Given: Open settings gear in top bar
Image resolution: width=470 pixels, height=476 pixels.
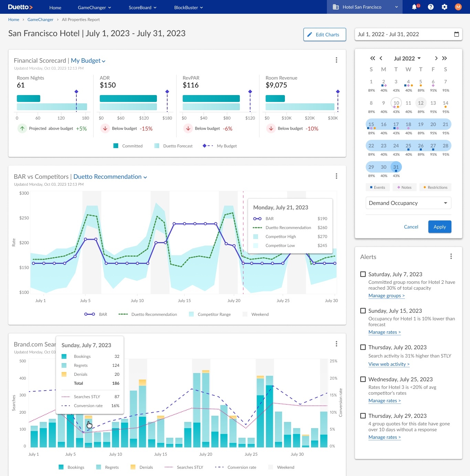Looking at the screenshot, I should pyautogui.click(x=444, y=7).
